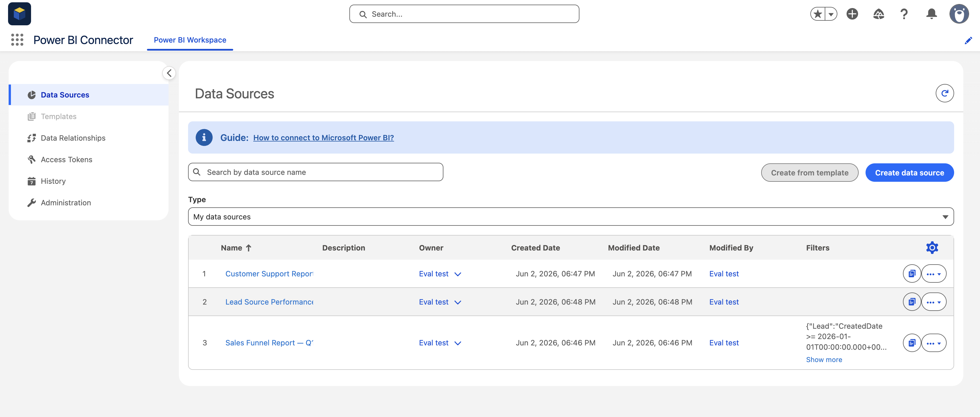Click the Power BI Connector cube logo
Screen dimensions: 980x417
[19, 14]
